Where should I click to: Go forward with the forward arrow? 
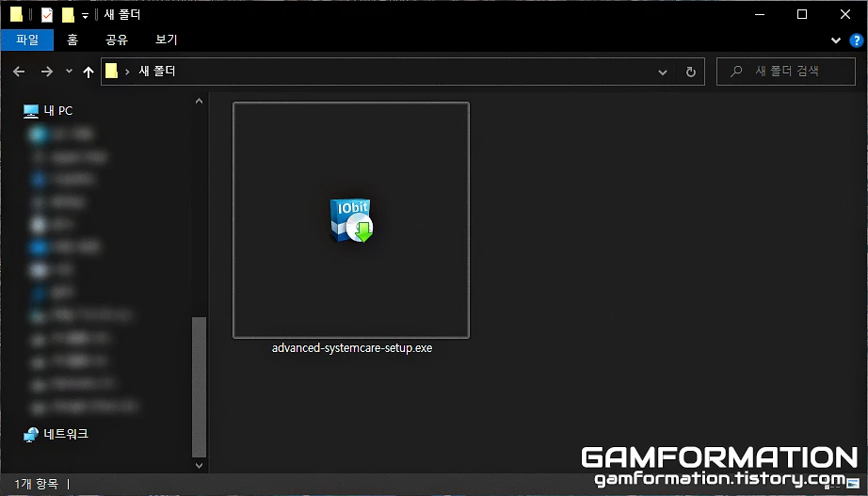(47, 72)
